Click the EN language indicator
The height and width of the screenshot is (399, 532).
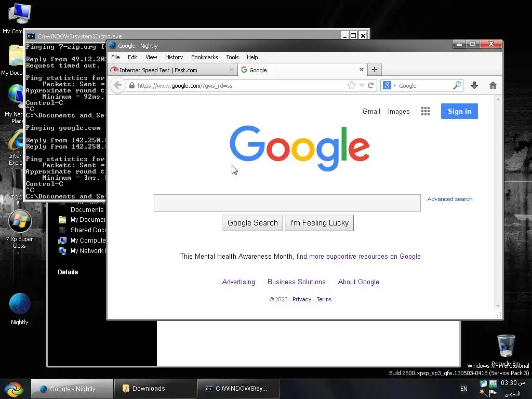(x=463, y=389)
